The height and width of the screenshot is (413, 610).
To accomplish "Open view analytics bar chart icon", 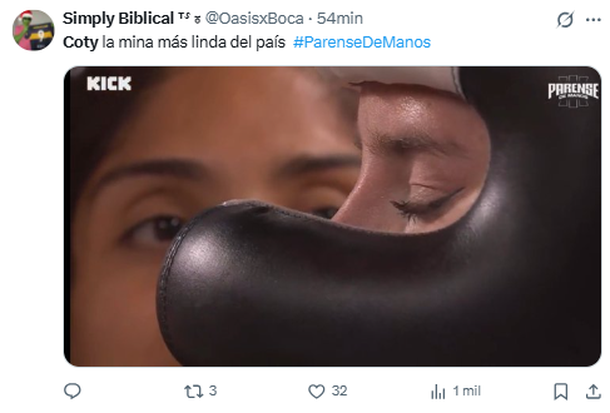I will tap(438, 392).
